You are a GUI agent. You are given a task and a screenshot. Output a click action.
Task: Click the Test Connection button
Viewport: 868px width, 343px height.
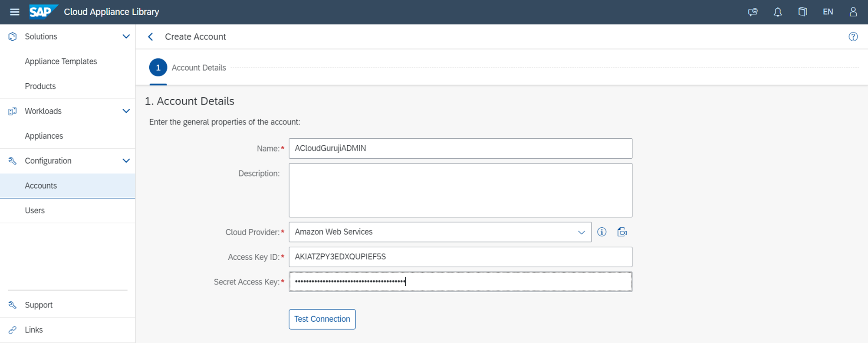point(322,319)
